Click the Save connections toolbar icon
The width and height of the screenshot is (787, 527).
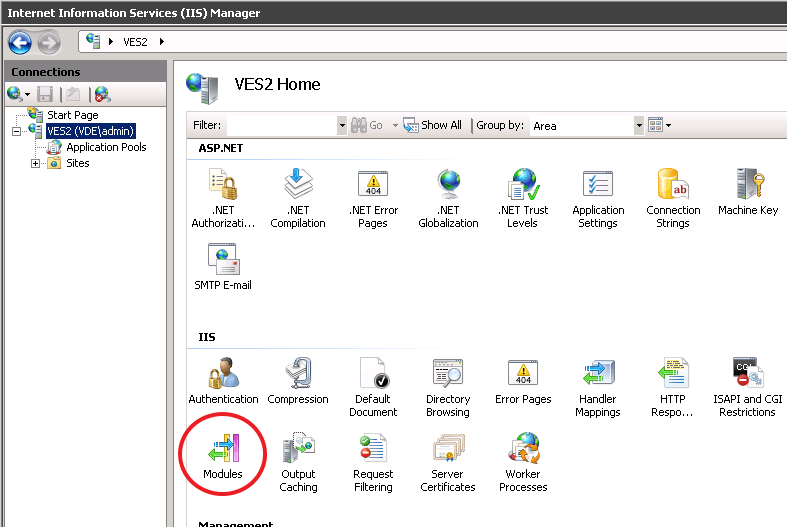click(45, 94)
